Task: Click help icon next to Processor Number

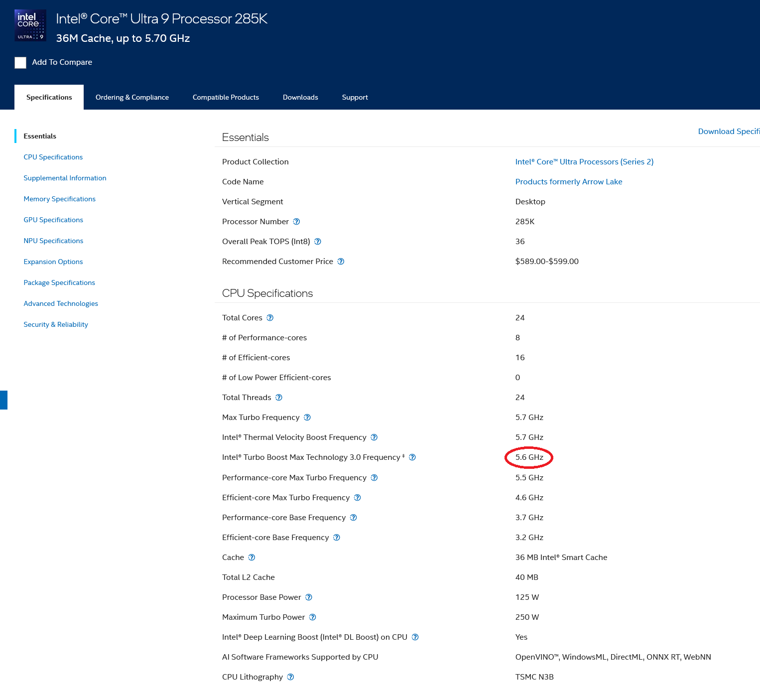Action: [x=296, y=222]
